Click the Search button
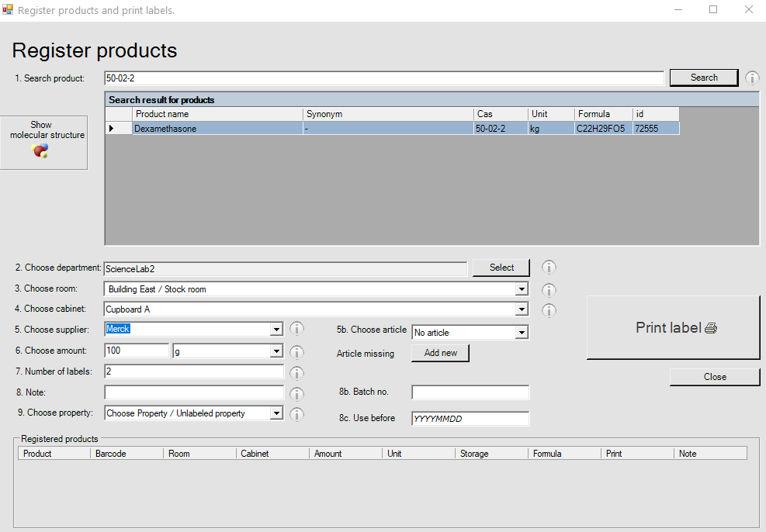 click(x=704, y=78)
